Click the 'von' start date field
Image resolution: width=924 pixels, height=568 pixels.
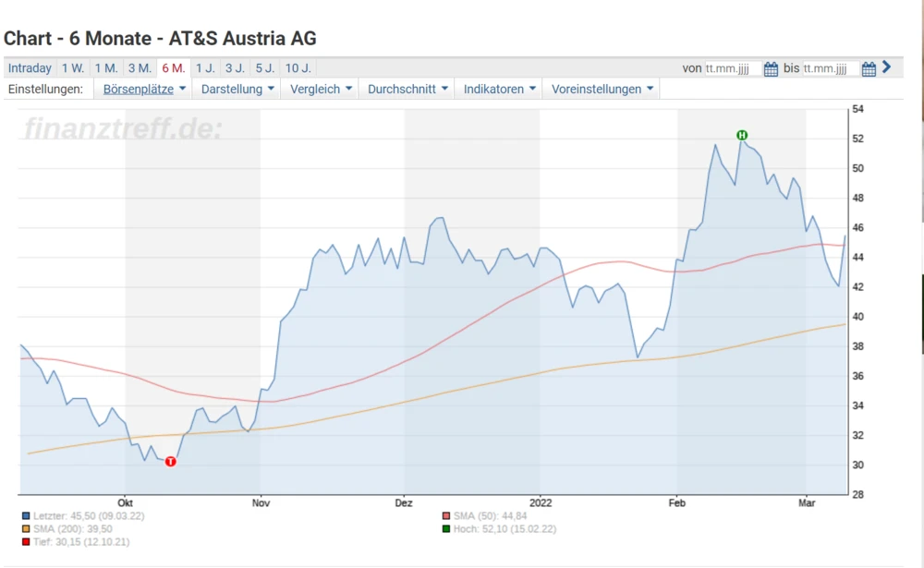(733, 68)
